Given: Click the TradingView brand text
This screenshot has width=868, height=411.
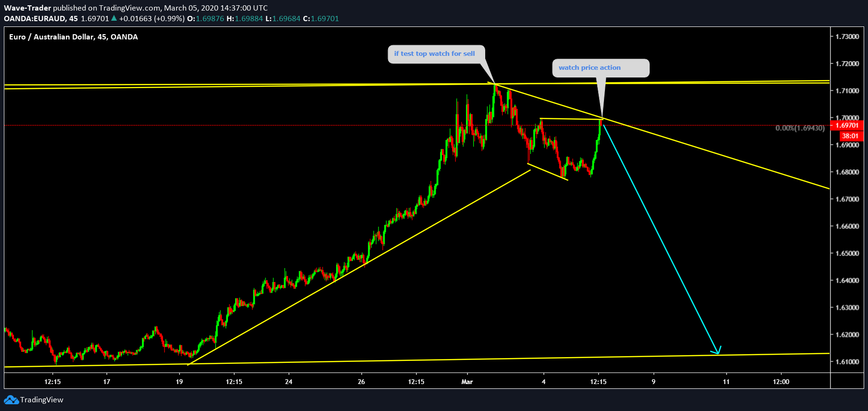Looking at the screenshot, I should (42, 400).
